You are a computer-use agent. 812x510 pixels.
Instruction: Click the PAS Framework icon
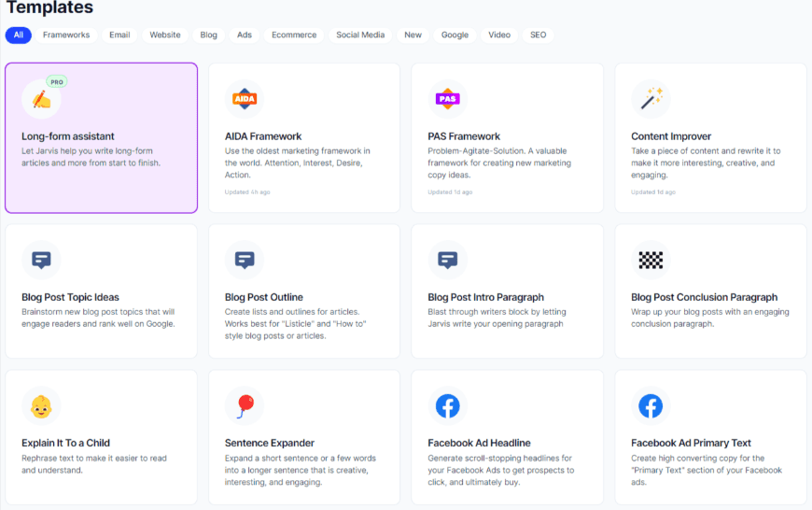447,99
